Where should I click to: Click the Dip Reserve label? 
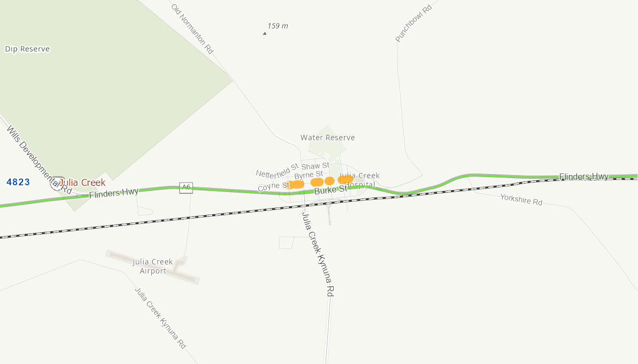(27, 49)
